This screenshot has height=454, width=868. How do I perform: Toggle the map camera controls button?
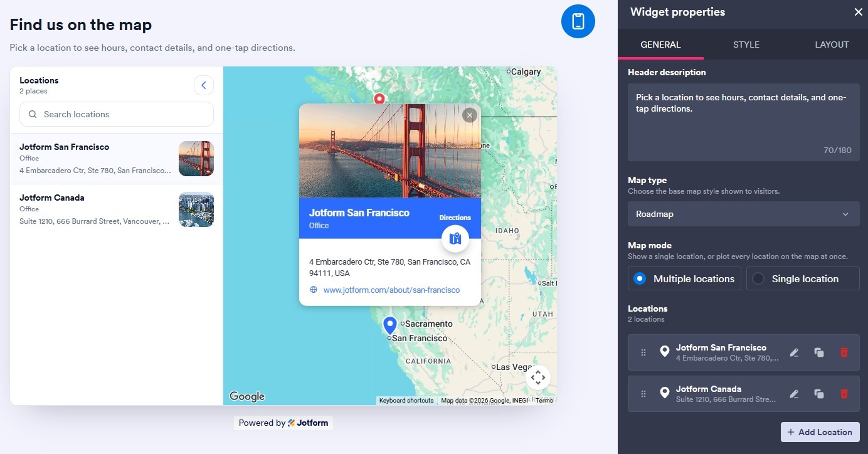point(537,377)
